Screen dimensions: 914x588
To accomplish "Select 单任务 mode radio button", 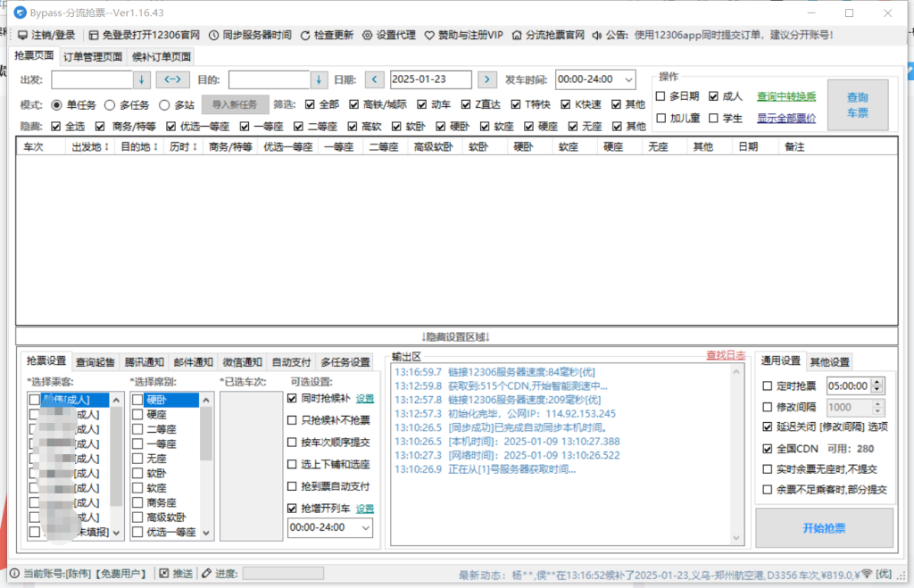I will [56, 105].
